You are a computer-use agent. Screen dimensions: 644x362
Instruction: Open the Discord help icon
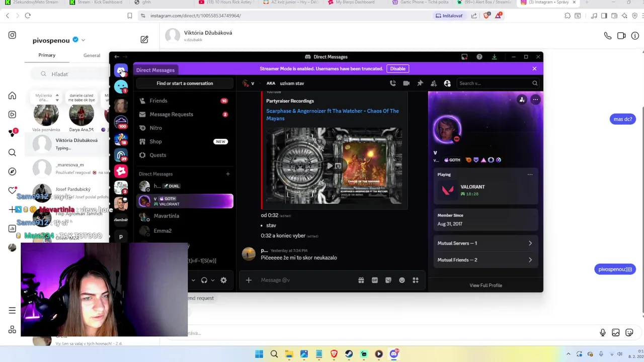(x=479, y=57)
